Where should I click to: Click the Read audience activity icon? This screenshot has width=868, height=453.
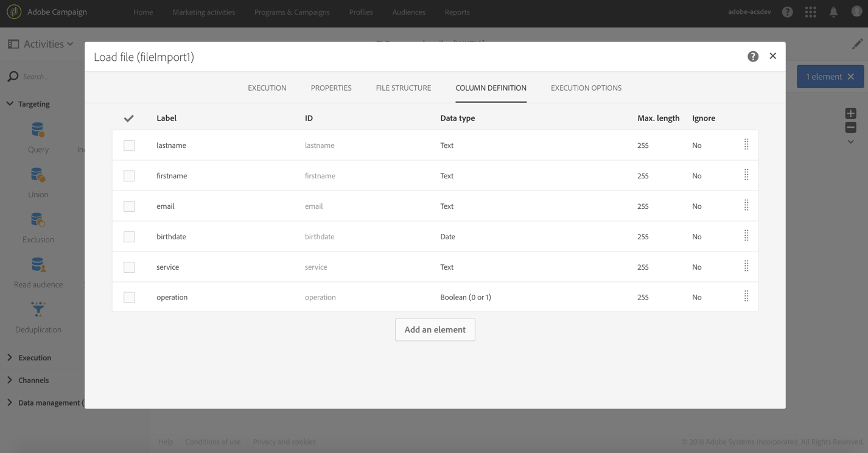click(38, 265)
